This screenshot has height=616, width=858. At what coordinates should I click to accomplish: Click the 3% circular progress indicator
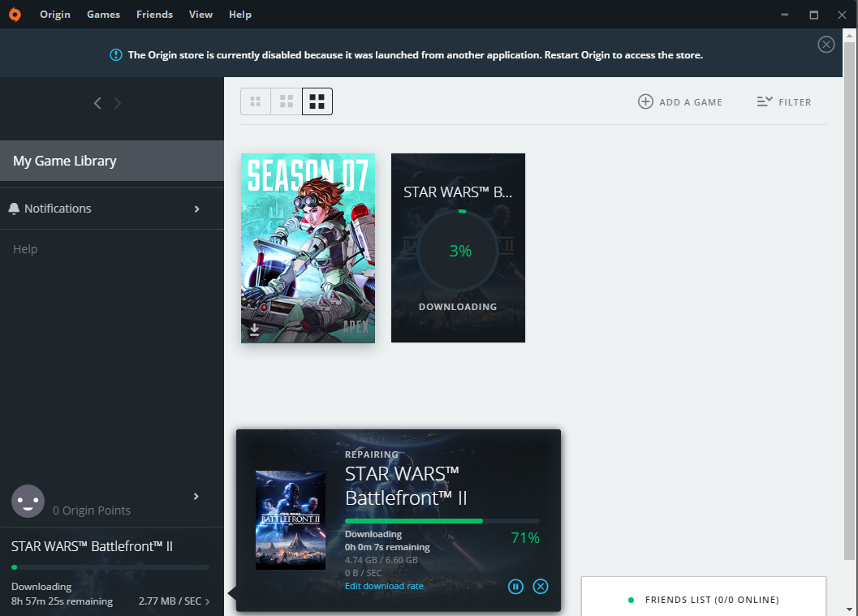pos(459,251)
